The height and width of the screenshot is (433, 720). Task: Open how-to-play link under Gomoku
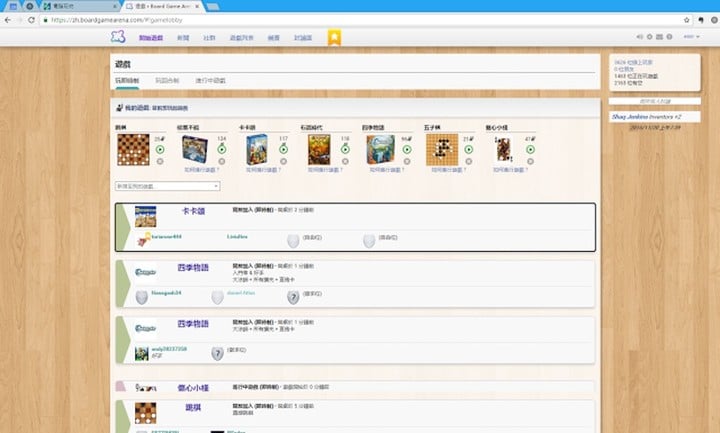[x=449, y=170]
